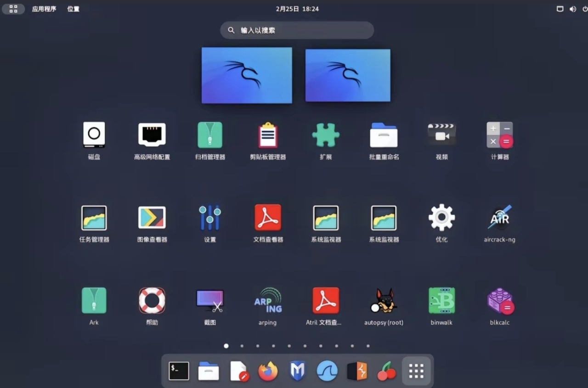588x388 pixels.
Task: Open Burp Suite from the dock
Action: tap(357, 371)
